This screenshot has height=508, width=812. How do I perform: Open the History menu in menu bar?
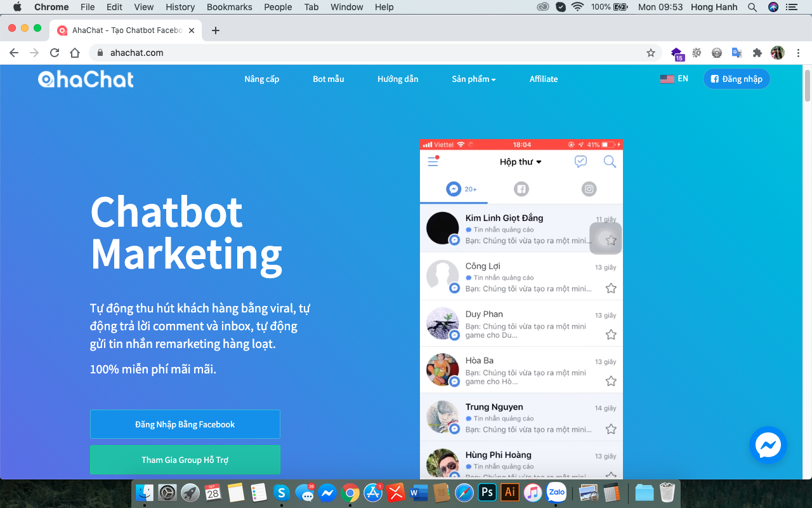click(180, 7)
